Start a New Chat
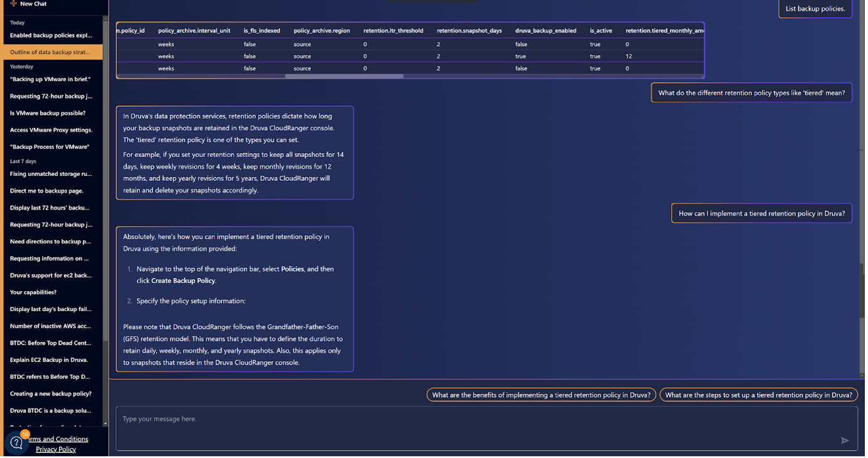Viewport: 868px width, 458px height. click(x=33, y=4)
